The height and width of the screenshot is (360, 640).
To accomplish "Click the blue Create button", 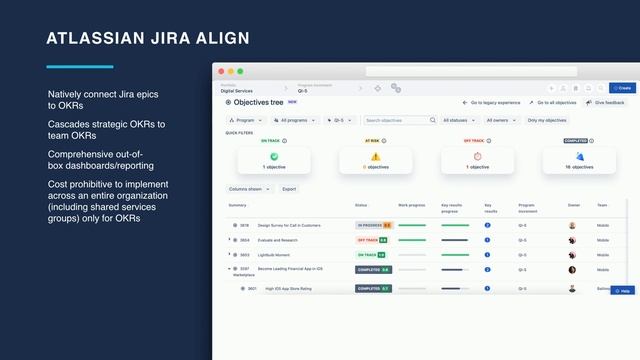I will [x=622, y=88].
